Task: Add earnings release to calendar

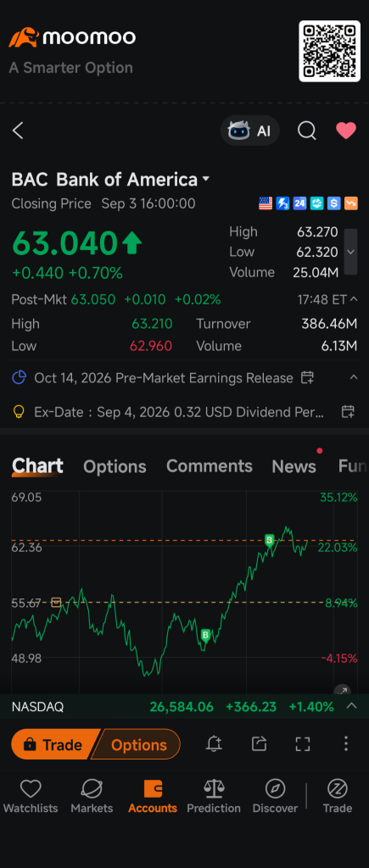Action: pos(307,378)
